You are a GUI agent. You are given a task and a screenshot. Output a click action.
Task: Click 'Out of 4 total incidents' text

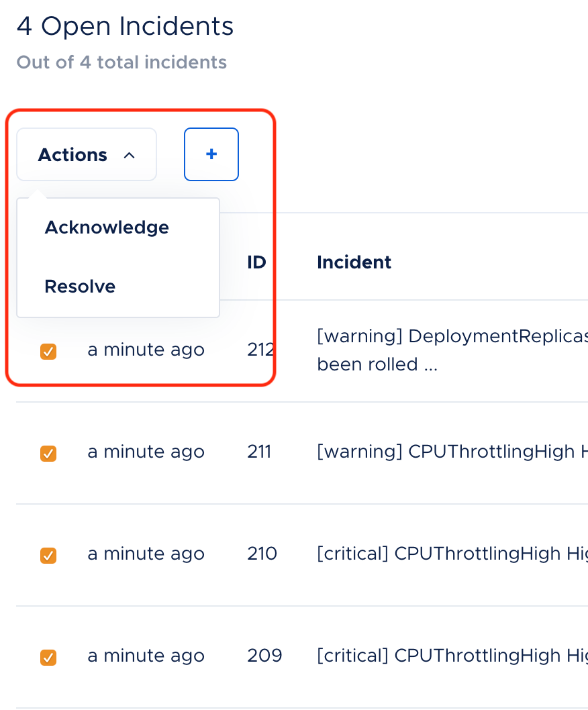[121, 62]
